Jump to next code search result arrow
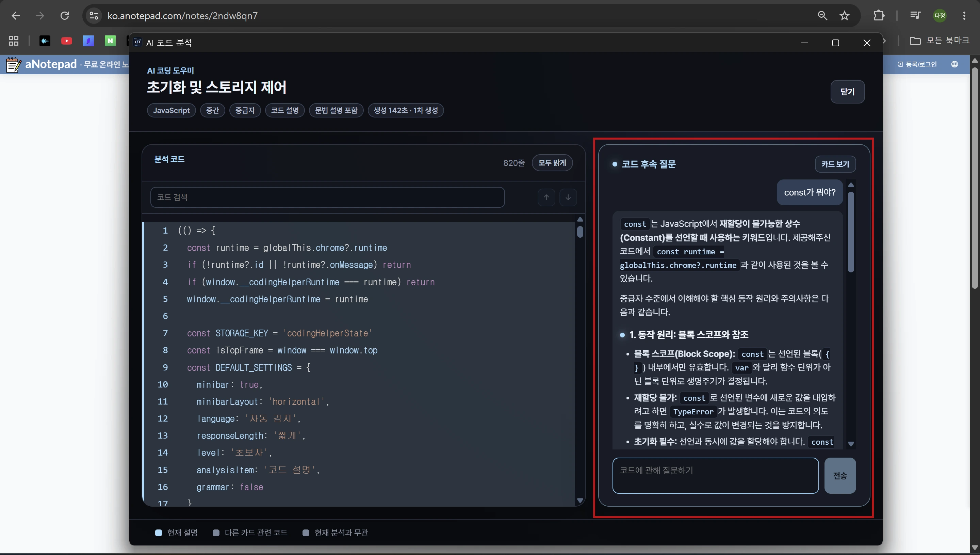This screenshot has width=980, height=555. (x=568, y=197)
